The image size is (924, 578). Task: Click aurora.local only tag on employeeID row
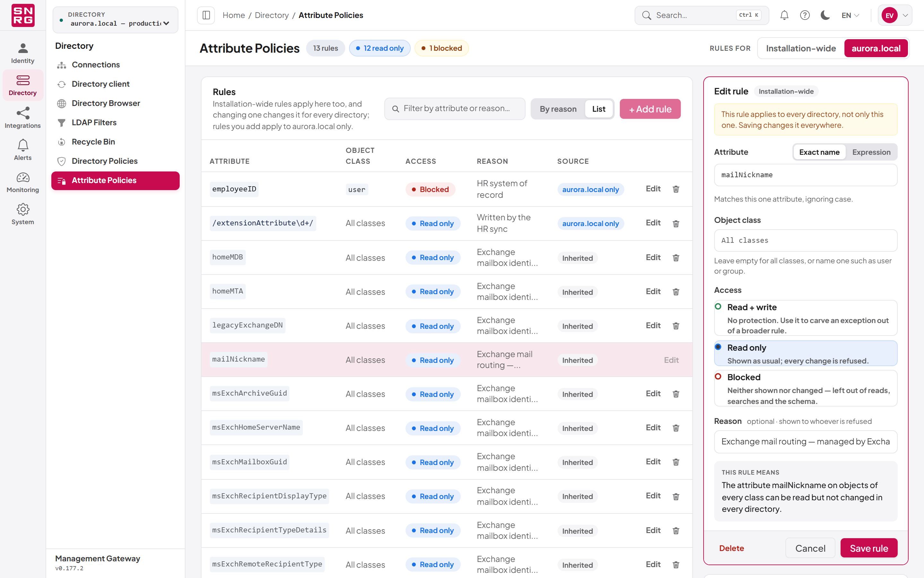[590, 189]
